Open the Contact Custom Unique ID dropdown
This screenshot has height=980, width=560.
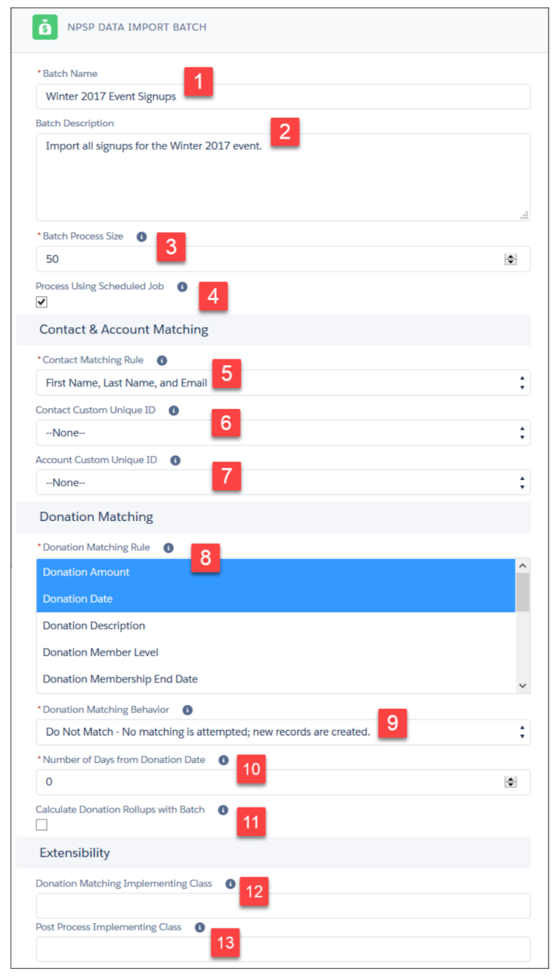283,433
